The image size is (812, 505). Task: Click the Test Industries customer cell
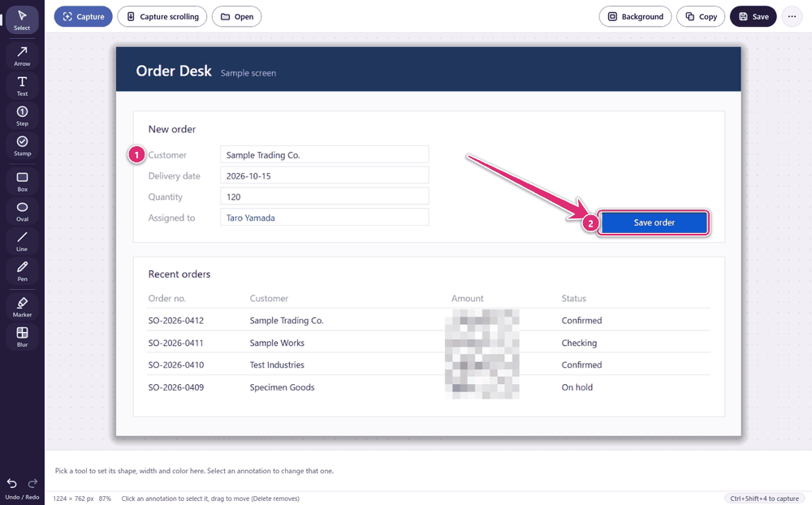[x=277, y=365]
